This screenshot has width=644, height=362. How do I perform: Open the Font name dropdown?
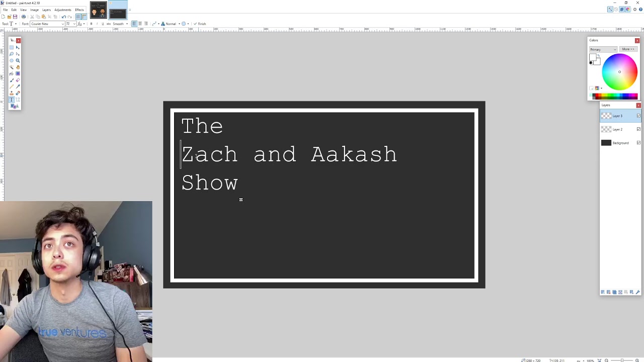pyautogui.click(x=47, y=24)
